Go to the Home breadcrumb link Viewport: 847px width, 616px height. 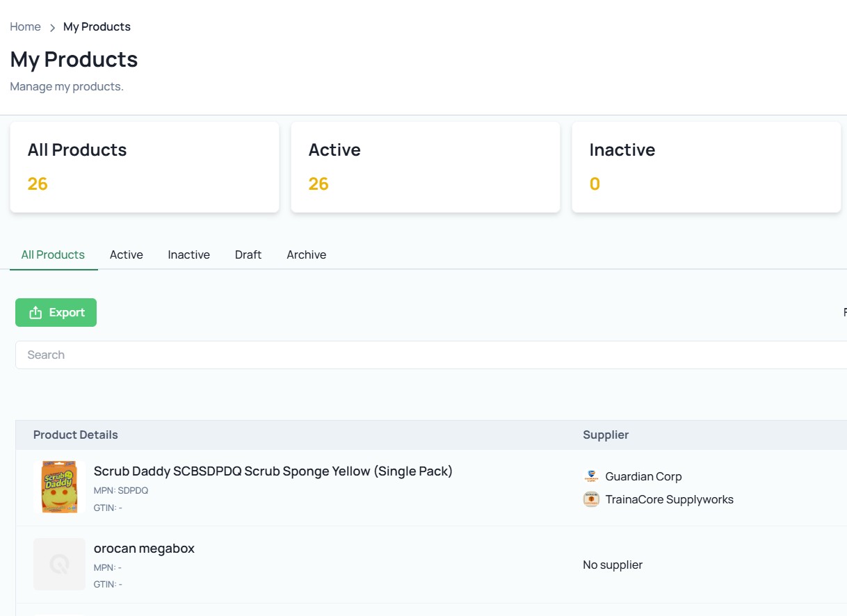(25, 26)
